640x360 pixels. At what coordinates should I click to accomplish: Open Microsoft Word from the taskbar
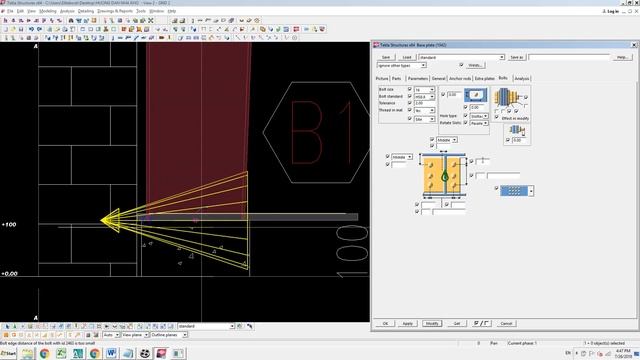tap(111, 353)
